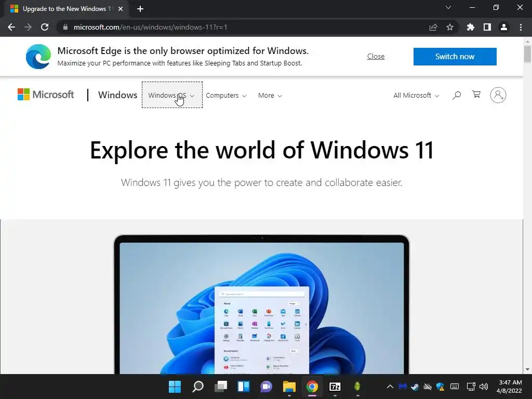
Task: Go to Microsoft home via logo
Action: pos(46,95)
